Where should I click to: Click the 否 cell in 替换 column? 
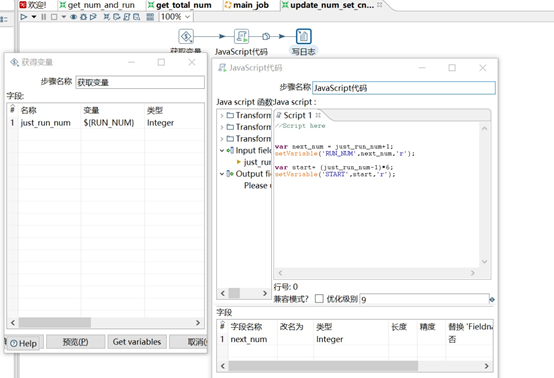click(x=469, y=339)
